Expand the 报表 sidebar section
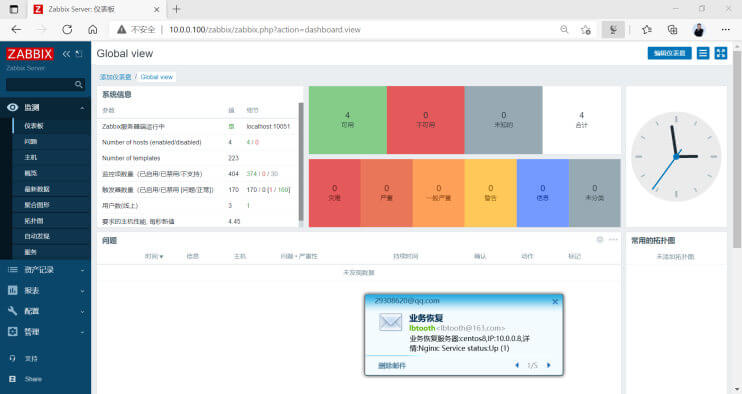Screen dimensions: 742x394 45,290
